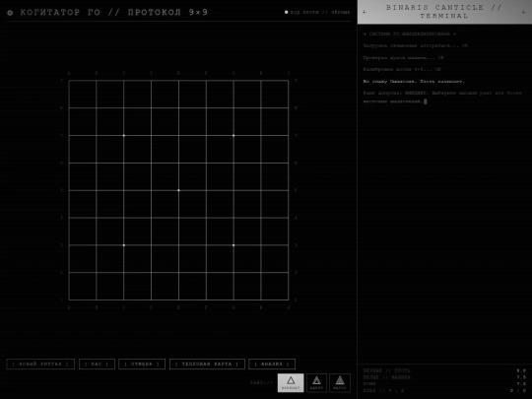Place a stone on star point G3
532x399 pixels.
tap(233, 245)
